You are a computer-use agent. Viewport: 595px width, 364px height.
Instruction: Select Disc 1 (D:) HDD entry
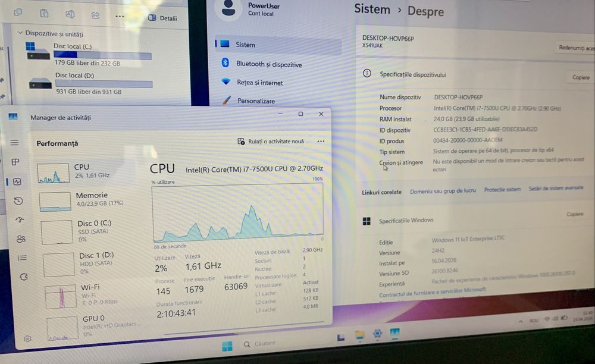pos(78,264)
